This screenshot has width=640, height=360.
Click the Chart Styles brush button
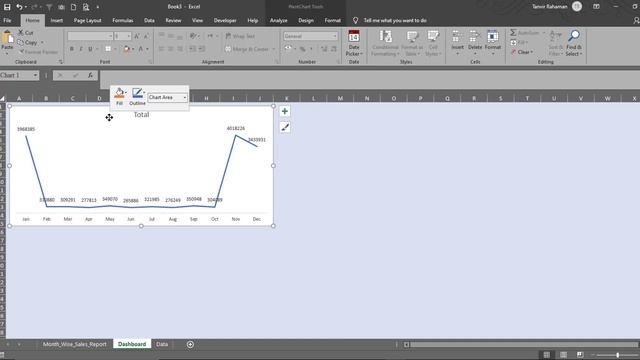[285, 127]
